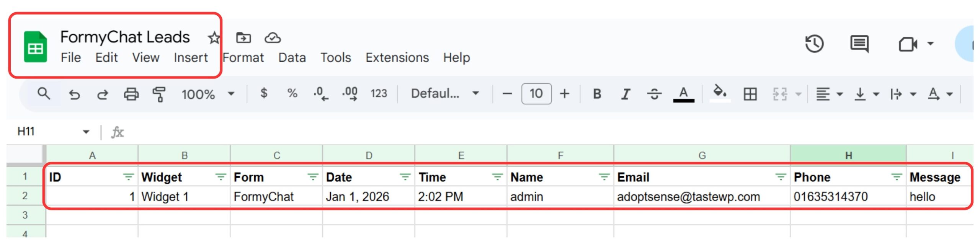Open the Format menu

[243, 57]
